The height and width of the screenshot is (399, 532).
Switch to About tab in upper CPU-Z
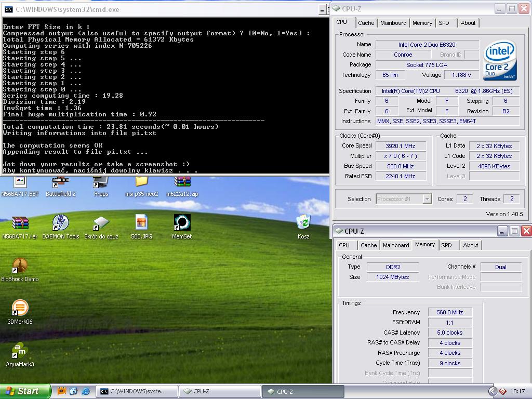click(468, 23)
